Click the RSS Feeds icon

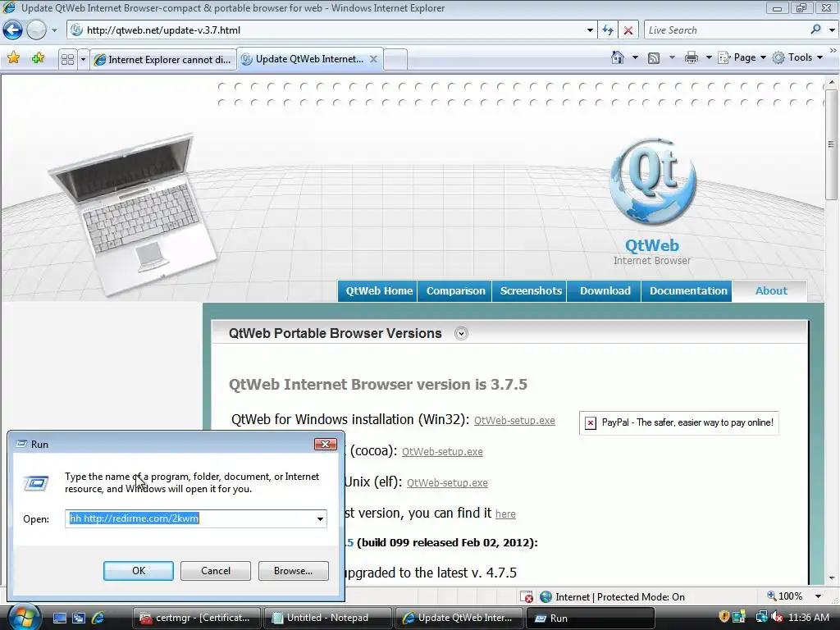[x=654, y=58]
